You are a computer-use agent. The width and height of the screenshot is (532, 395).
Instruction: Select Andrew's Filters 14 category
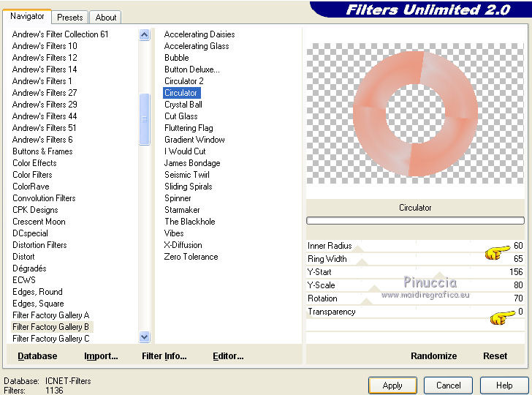45,69
